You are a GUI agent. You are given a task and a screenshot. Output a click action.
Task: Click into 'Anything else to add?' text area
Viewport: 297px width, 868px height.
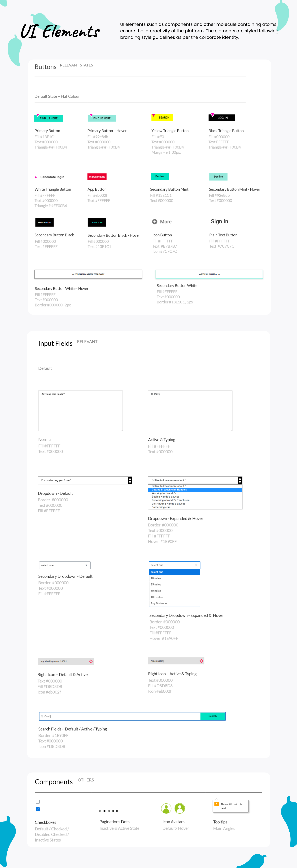80,411
